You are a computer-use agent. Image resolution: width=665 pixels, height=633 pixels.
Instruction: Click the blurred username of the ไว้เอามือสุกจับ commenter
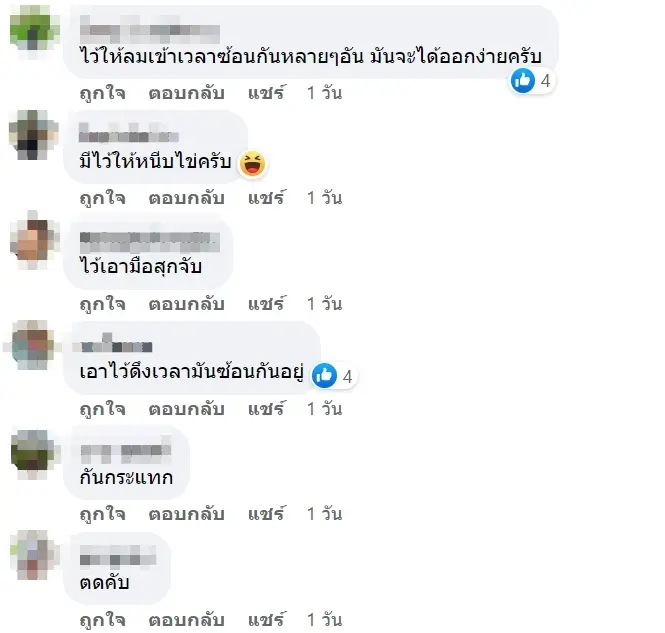click(150, 242)
